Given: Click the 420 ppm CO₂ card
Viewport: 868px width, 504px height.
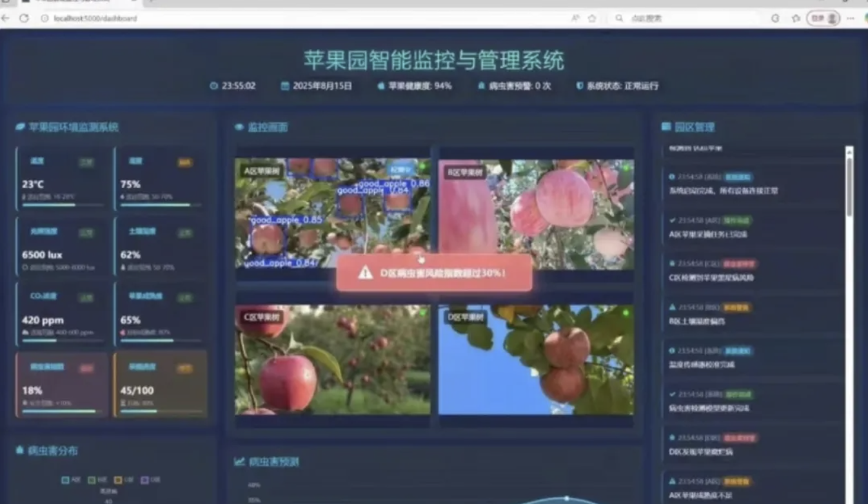Looking at the screenshot, I should pyautogui.click(x=63, y=314).
